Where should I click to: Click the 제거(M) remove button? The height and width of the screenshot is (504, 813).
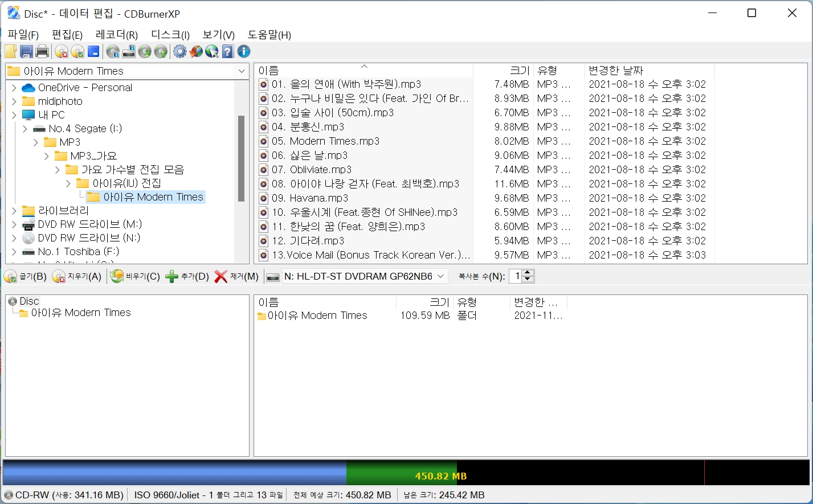coord(236,277)
